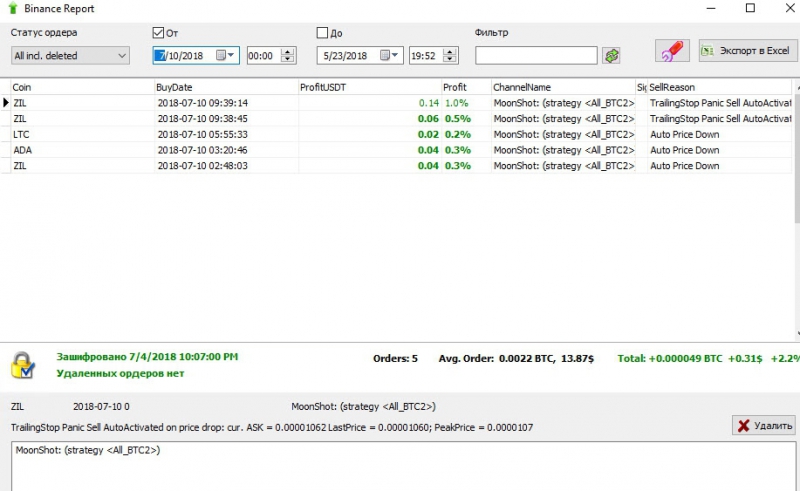
Task: Click the row selector arrow on first ZIL row
Action: pos(6,103)
